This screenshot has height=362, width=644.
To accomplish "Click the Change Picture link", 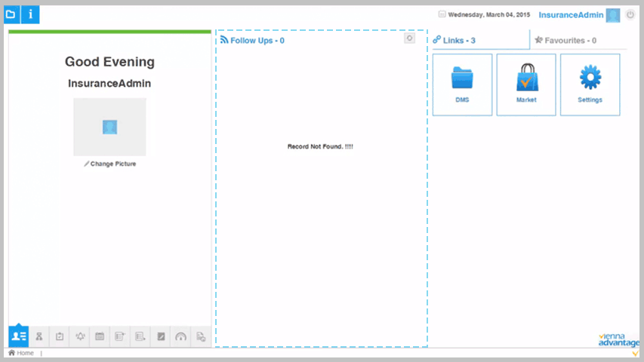I will [x=110, y=164].
